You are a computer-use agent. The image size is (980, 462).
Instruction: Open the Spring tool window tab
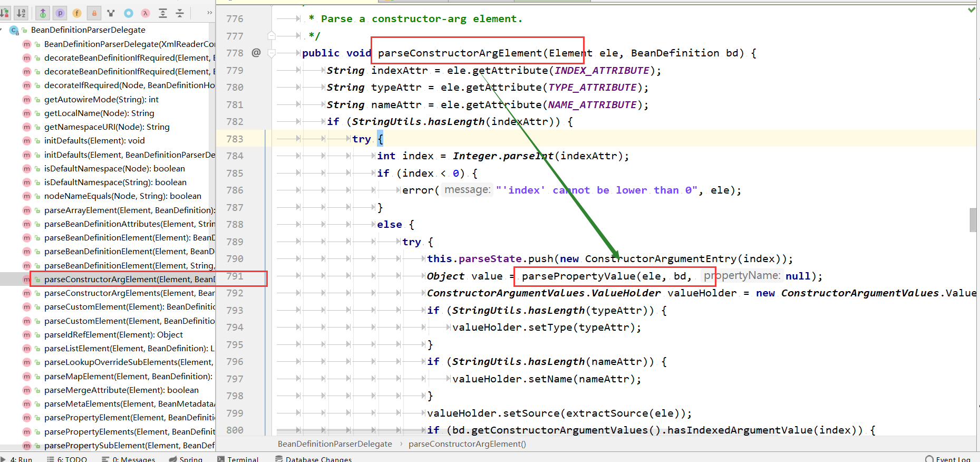click(186, 459)
